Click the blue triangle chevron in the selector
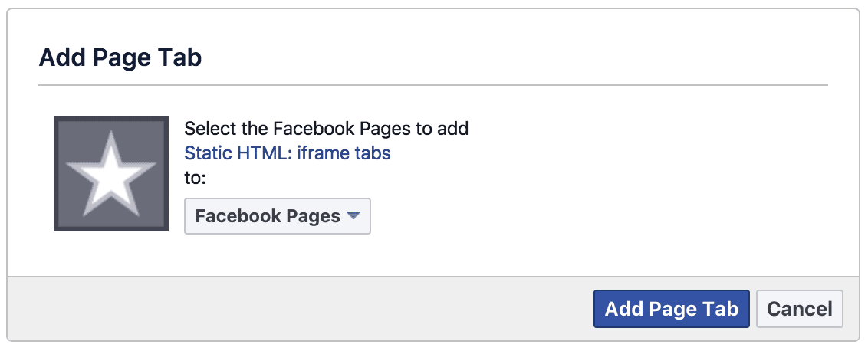 tap(353, 215)
